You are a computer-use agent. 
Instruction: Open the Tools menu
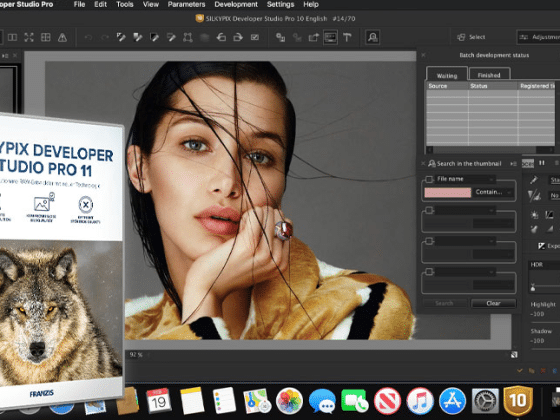(x=125, y=5)
